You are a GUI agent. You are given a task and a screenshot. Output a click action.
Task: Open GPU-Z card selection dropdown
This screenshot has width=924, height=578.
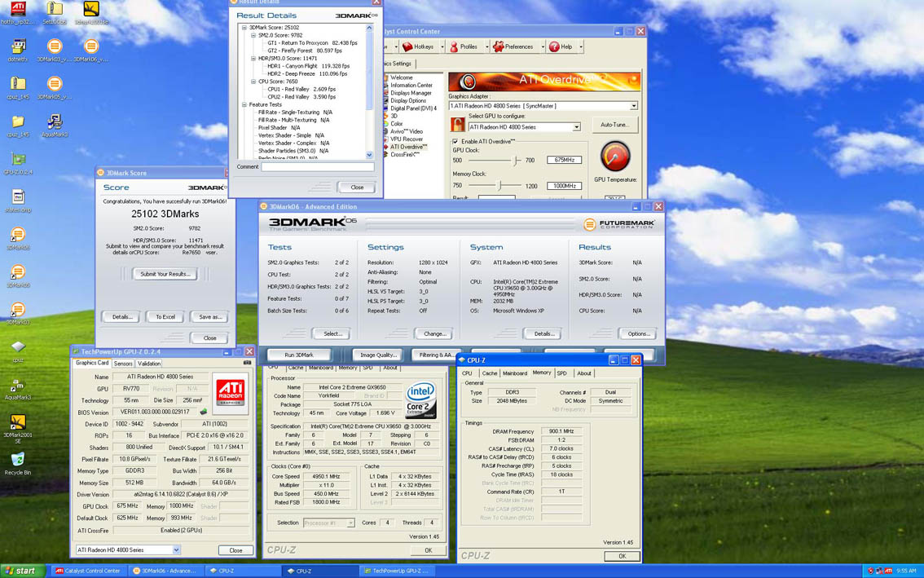click(176, 549)
